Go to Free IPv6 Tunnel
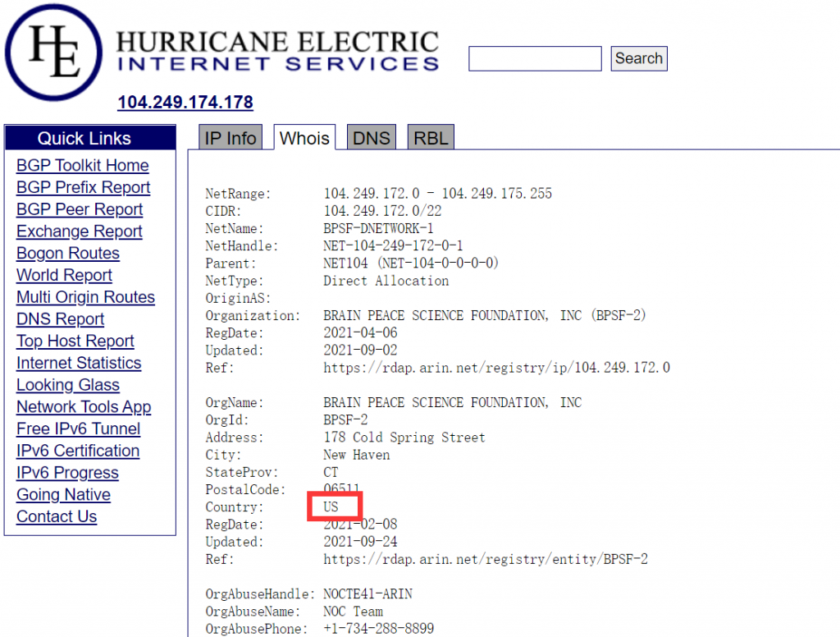Image resolution: width=840 pixels, height=637 pixels. coord(78,429)
